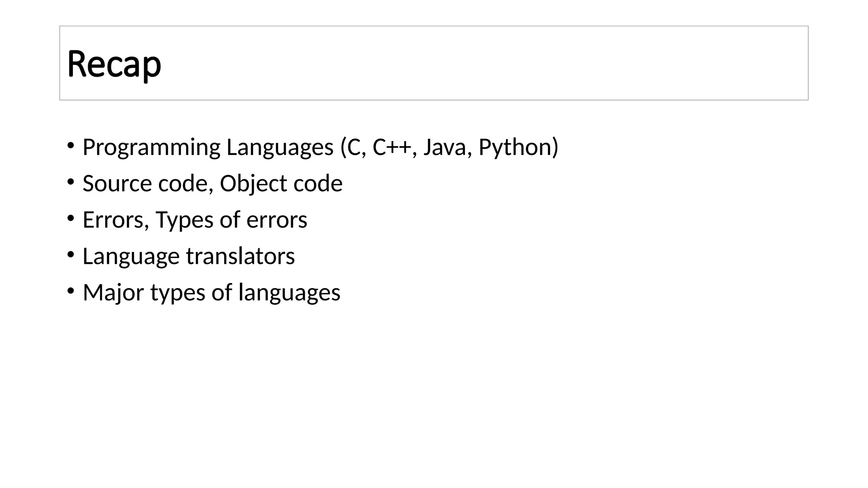Click "Languages" in the first bullet line
868x488 pixels.
click(x=280, y=147)
